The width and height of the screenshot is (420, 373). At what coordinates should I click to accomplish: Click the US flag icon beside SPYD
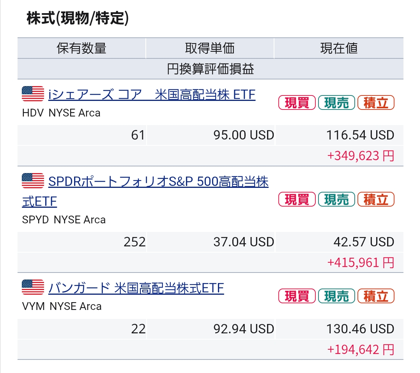pos(33,181)
